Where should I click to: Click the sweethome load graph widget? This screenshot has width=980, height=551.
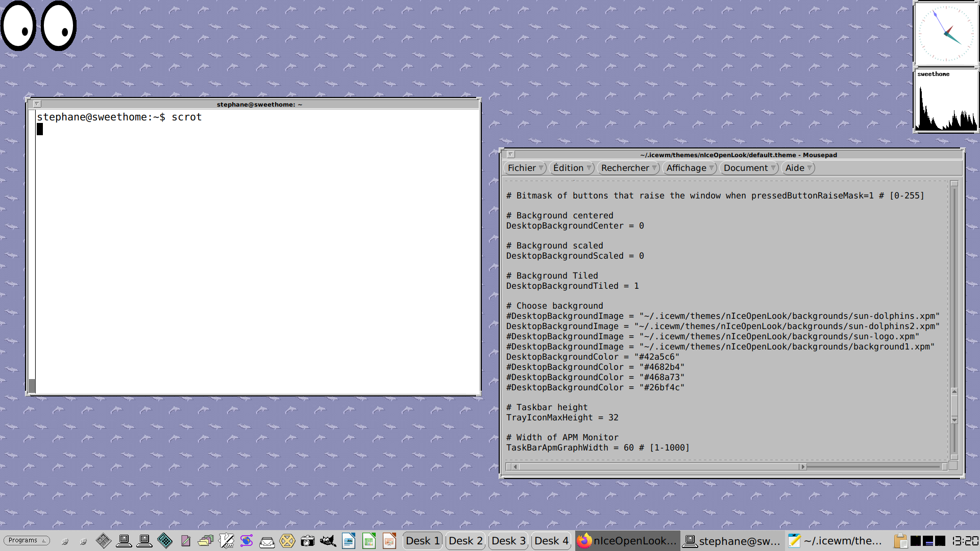tap(946, 101)
